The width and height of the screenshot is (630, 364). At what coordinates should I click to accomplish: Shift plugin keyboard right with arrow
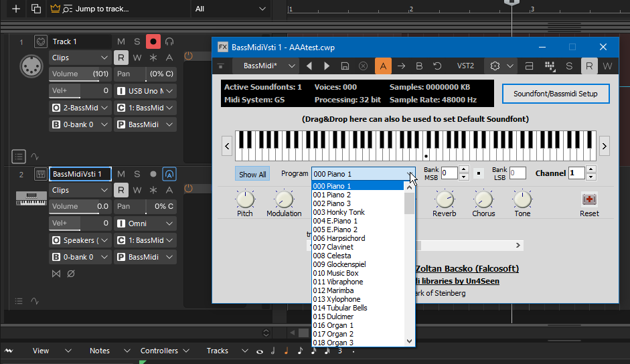(605, 146)
